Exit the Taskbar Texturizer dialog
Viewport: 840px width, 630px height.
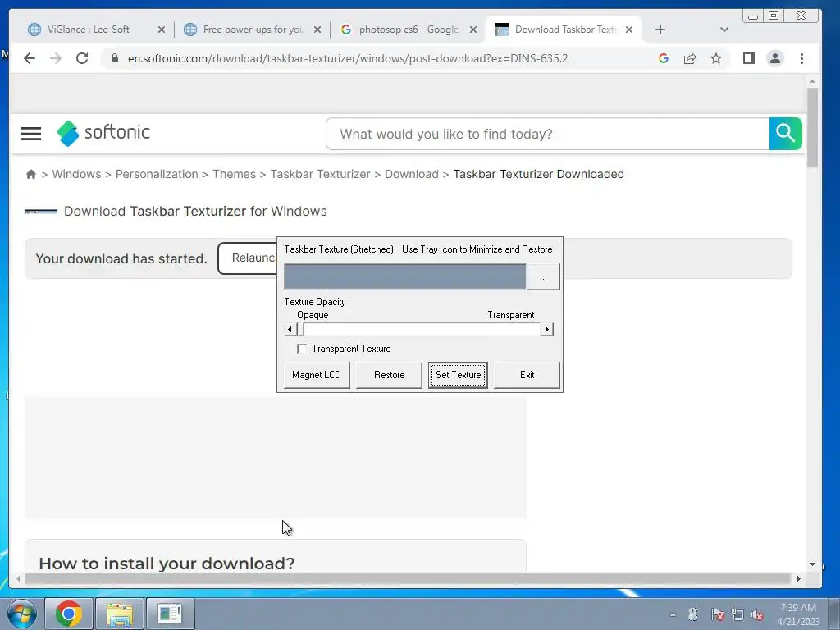click(x=527, y=375)
